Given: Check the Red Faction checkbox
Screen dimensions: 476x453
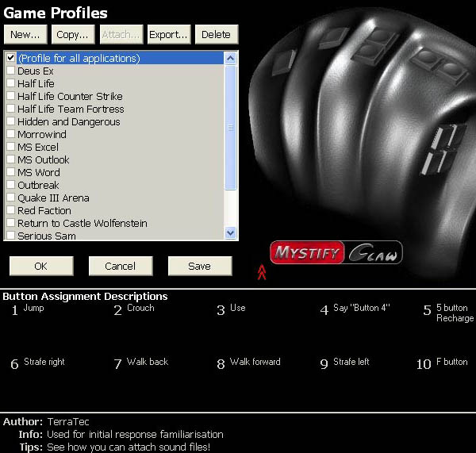Looking at the screenshot, I should click(x=11, y=209).
